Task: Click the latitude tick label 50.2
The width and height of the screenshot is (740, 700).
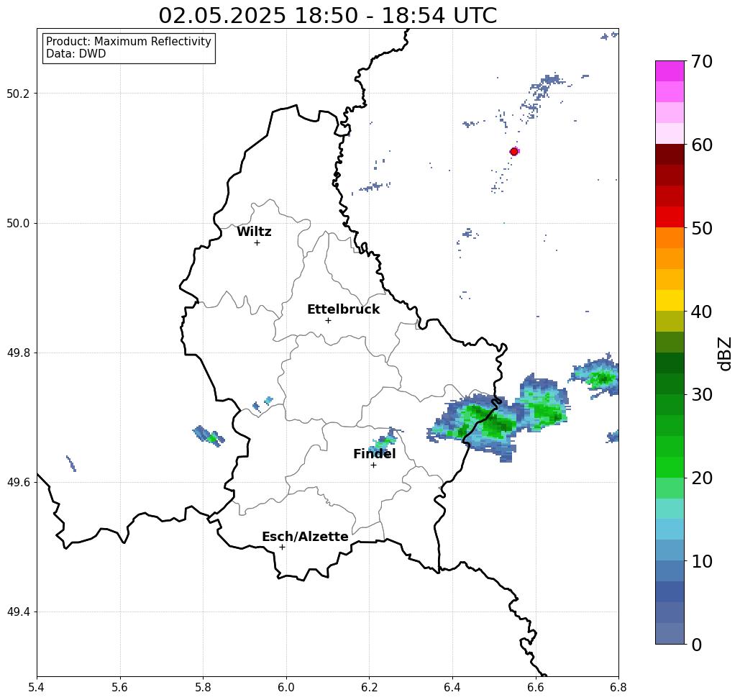Action: click(18, 94)
